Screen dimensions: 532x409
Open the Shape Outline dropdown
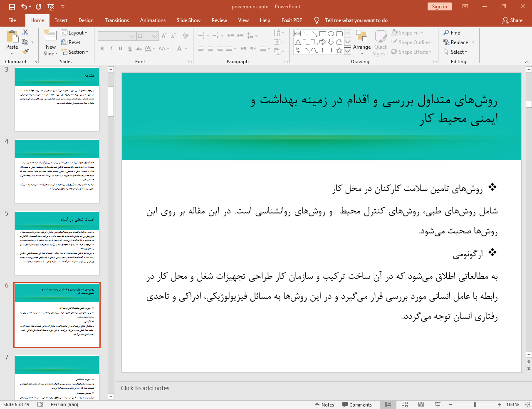(x=412, y=42)
